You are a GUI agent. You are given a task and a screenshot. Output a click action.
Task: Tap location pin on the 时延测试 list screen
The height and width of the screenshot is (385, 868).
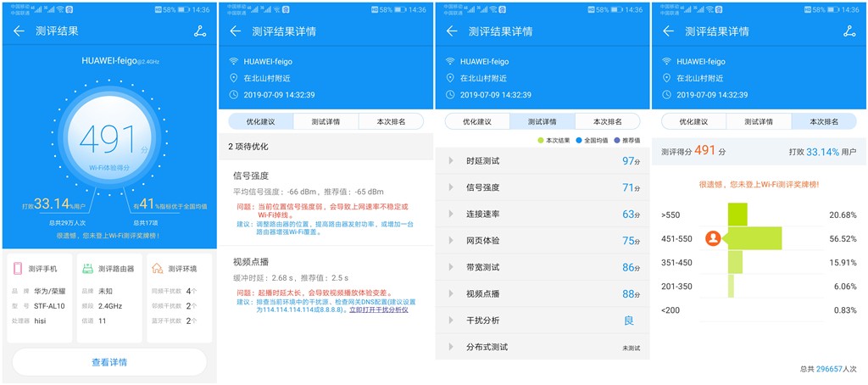tap(450, 78)
